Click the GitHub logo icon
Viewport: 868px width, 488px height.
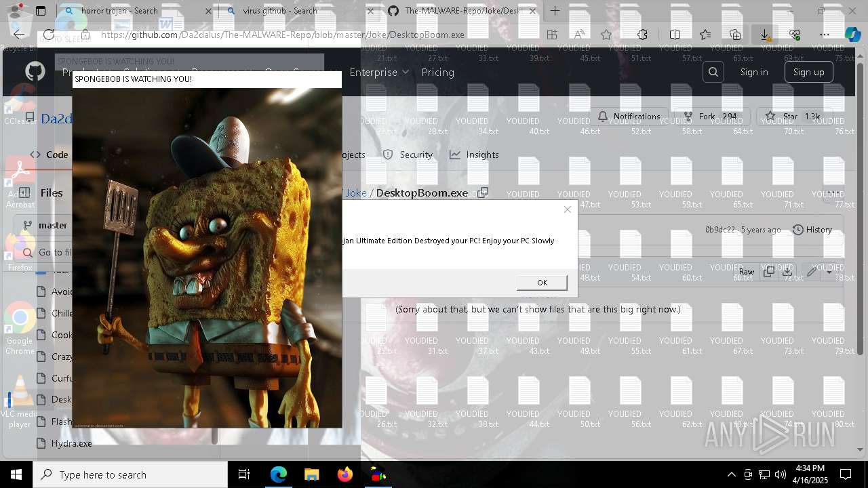pyautogui.click(x=35, y=72)
